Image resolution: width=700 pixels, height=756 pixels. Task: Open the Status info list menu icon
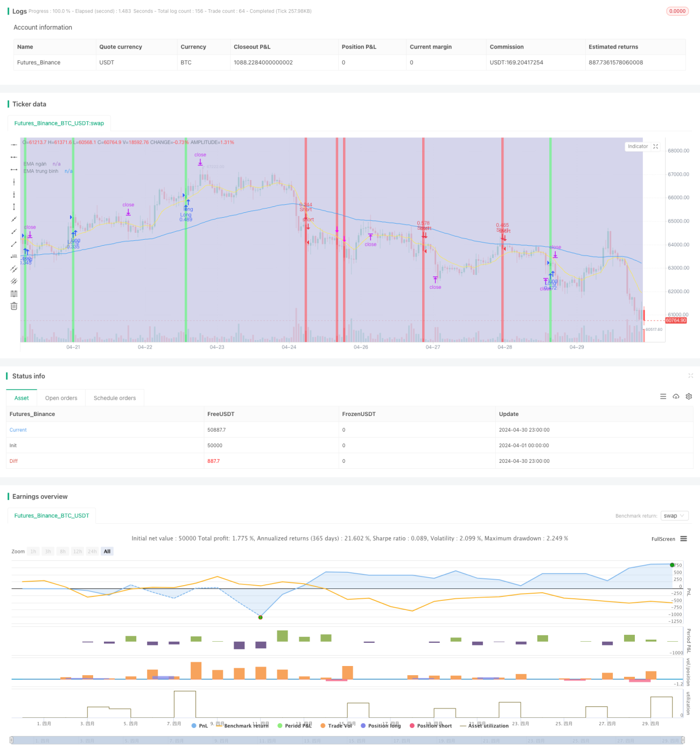click(x=663, y=397)
